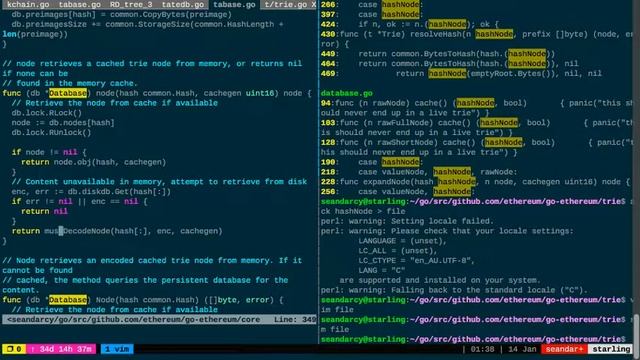The width and height of the screenshot is (640, 360).
Task: Click comment '// Content unavailable in memory'
Action: (159, 182)
